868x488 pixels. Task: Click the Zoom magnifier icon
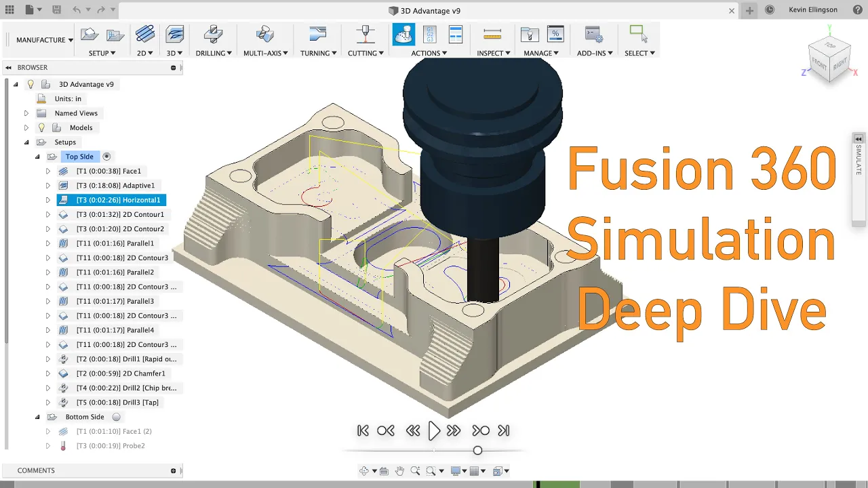coord(415,471)
